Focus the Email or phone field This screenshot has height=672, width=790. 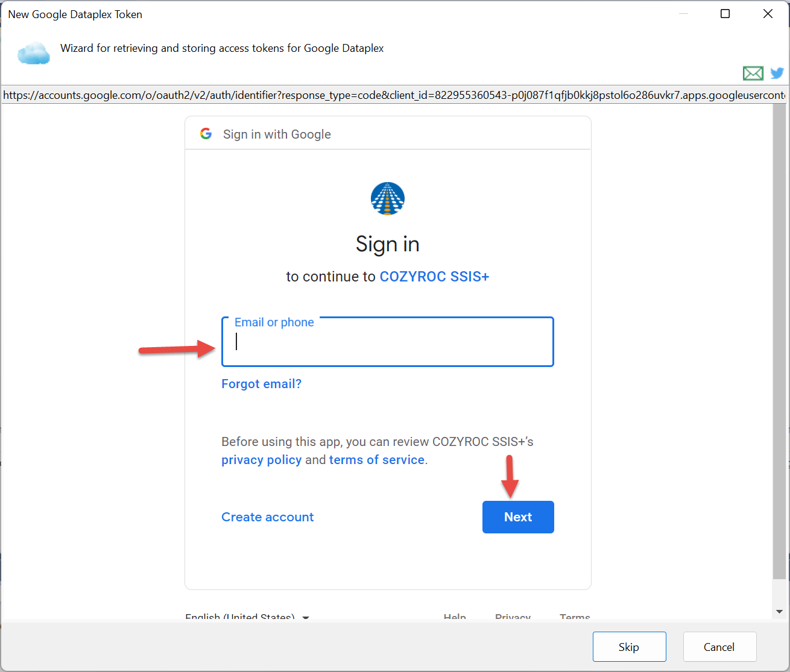388,342
